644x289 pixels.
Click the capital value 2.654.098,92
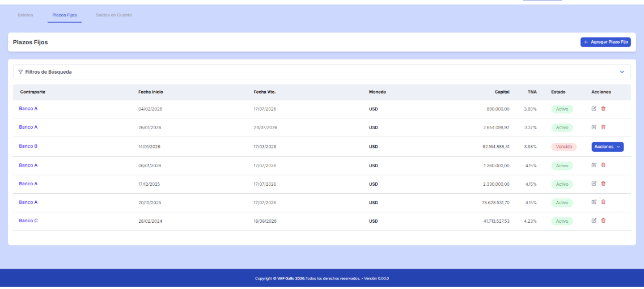pos(497,127)
